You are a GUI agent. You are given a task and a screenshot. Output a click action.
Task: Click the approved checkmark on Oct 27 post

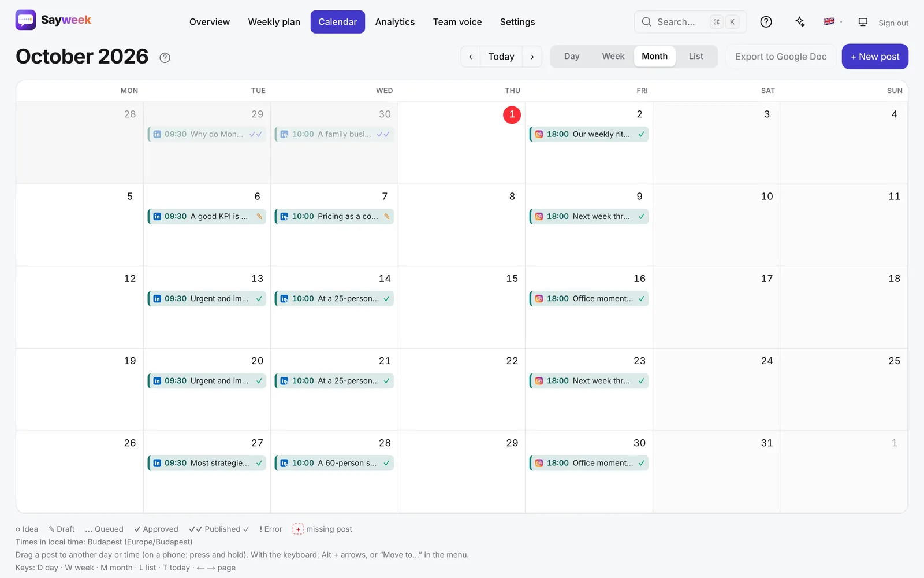pos(259,463)
